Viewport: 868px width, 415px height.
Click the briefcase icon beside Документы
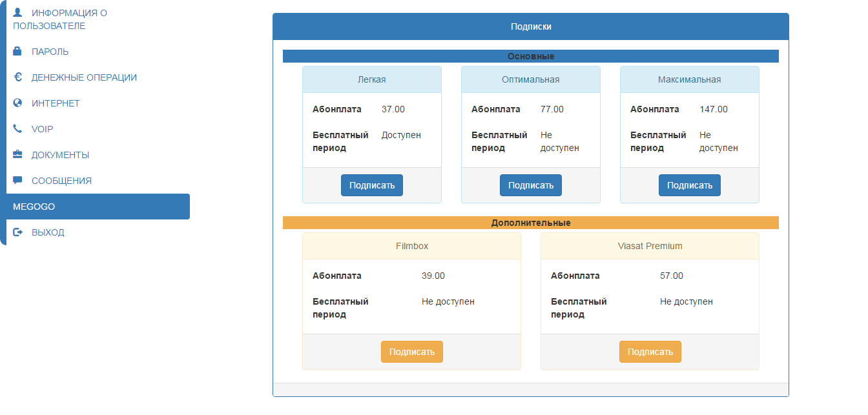point(17,154)
